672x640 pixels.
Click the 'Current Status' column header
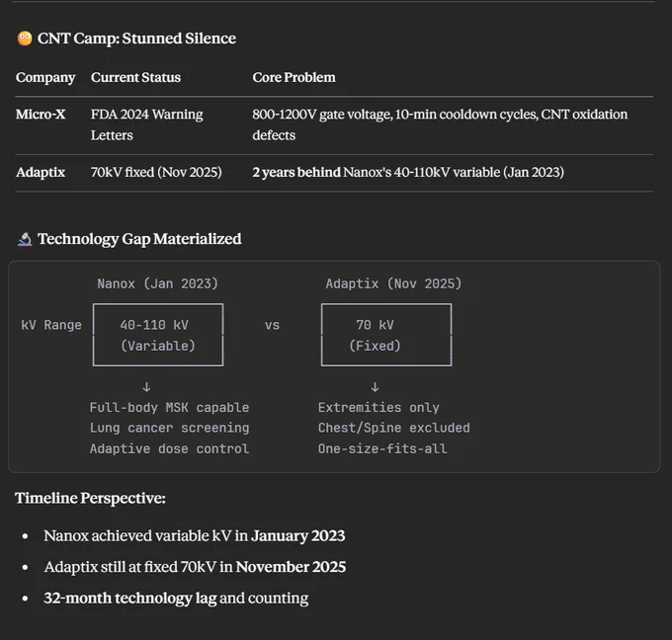[135, 78]
